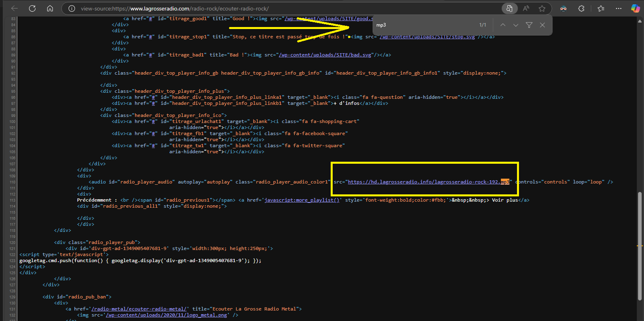The width and height of the screenshot is (644, 321).
Task: Add this page to favorites star
Action: pos(542,8)
